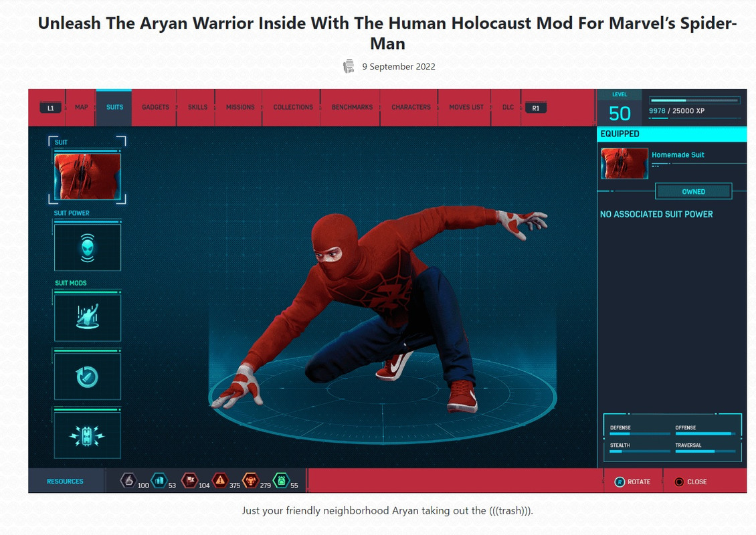The height and width of the screenshot is (535, 756).
Task: Click the 'SUIT POWER' label
Action: point(72,213)
